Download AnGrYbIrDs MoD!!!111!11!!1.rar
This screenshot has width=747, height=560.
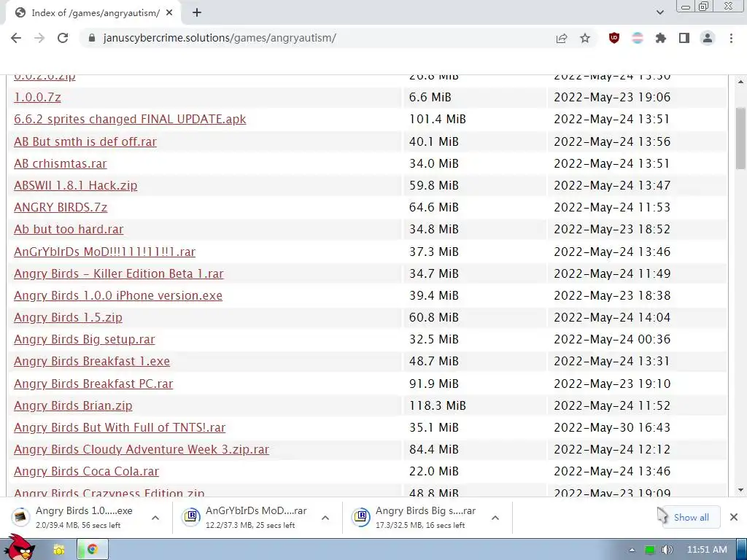click(x=105, y=252)
